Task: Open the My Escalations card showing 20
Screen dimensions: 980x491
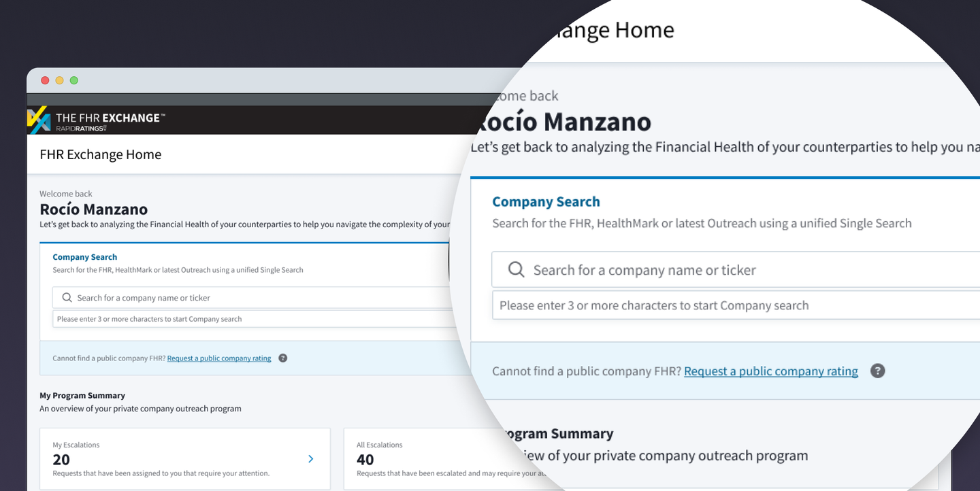Action: 185,459
